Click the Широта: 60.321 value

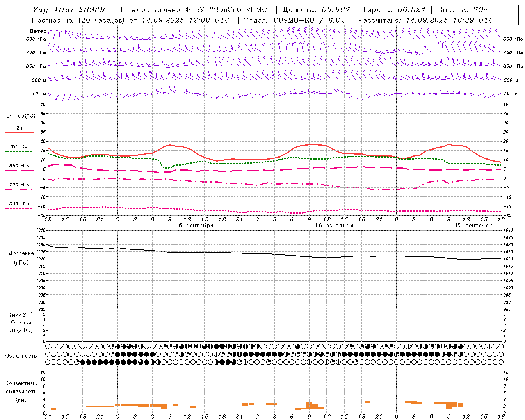coord(393,10)
